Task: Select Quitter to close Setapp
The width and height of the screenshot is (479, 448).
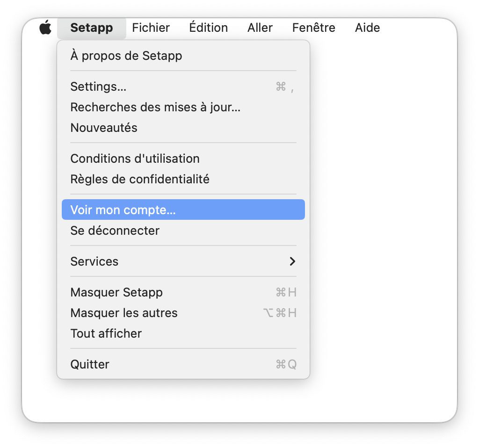Action: tap(183, 364)
